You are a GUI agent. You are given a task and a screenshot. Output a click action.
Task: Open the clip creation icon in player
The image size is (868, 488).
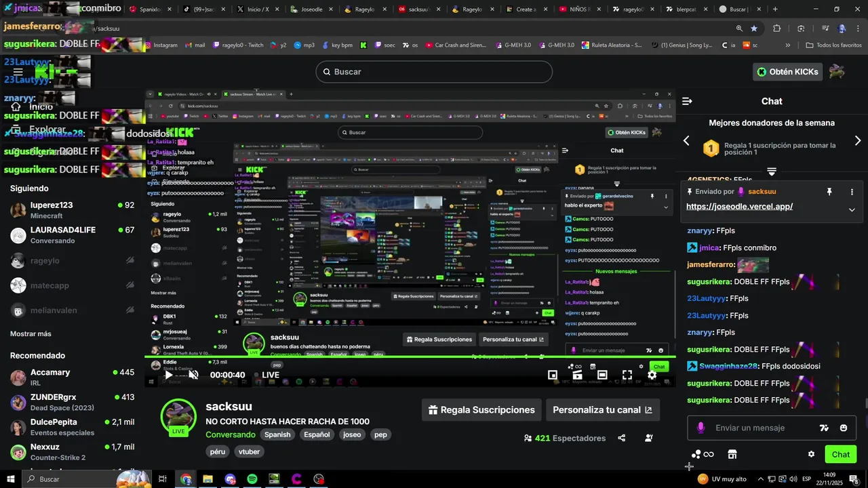coord(577,375)
